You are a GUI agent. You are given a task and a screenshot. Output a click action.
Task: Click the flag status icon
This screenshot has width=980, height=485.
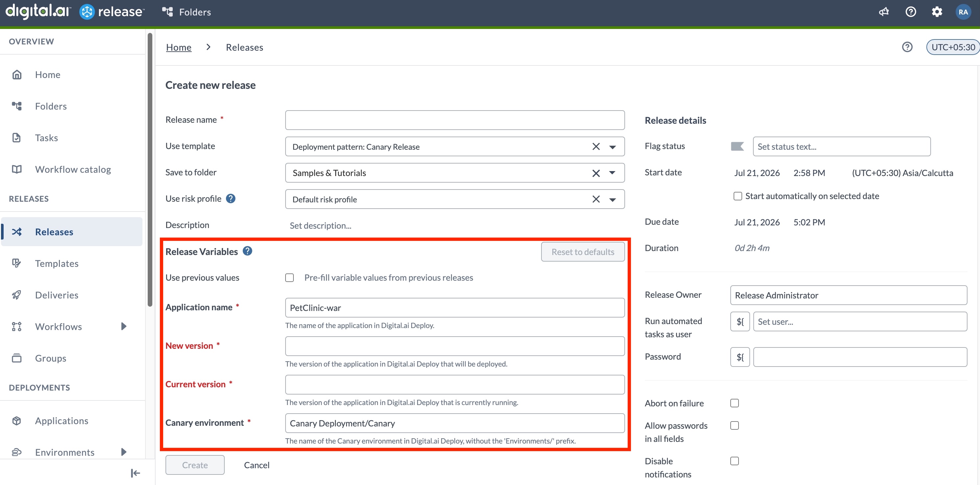coord(737,146)
